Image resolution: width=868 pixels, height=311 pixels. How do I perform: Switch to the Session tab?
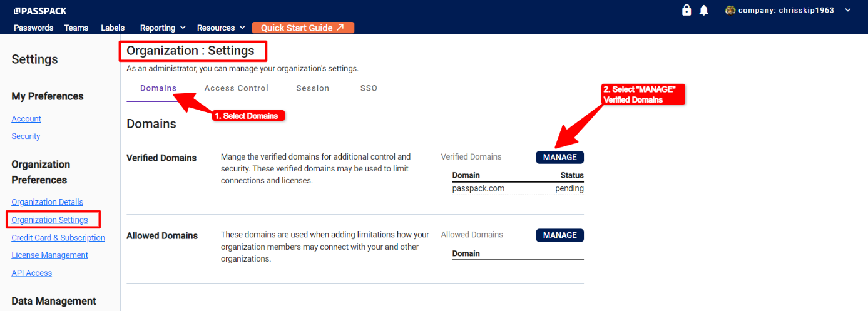point(313,88)
